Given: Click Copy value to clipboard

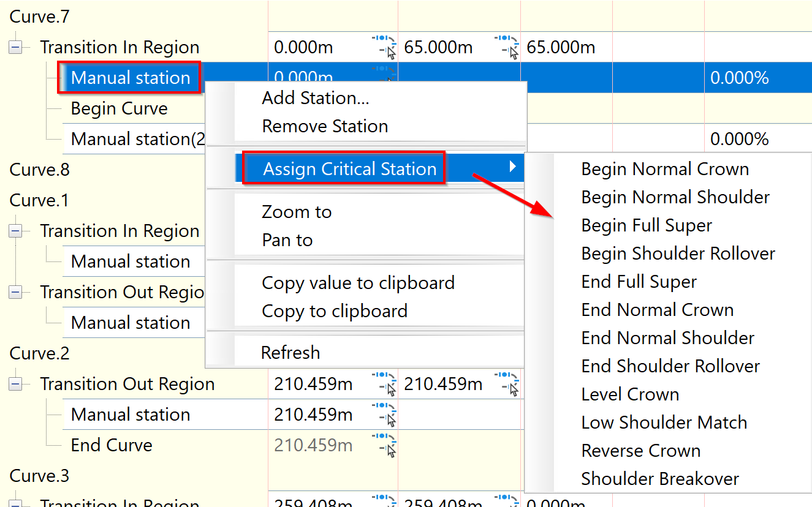Looking at the screenshot, I should click(359, 282).
